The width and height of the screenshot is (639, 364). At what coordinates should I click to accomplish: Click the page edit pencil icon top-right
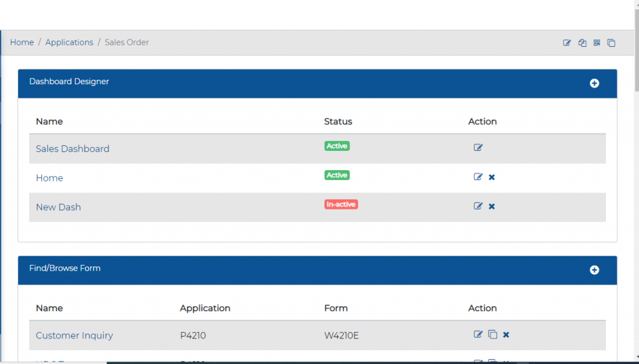567,42
